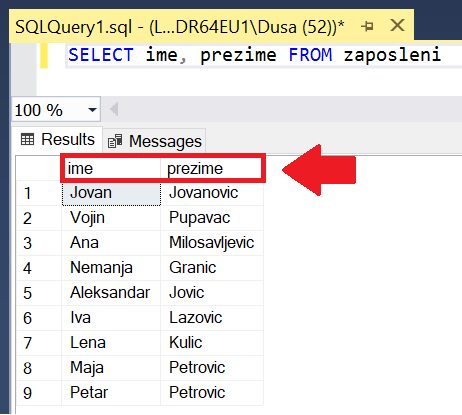The height and width of the screenshot is (415, 462).
Task: Select row 7 via its row number
Action: pos(39,343)
